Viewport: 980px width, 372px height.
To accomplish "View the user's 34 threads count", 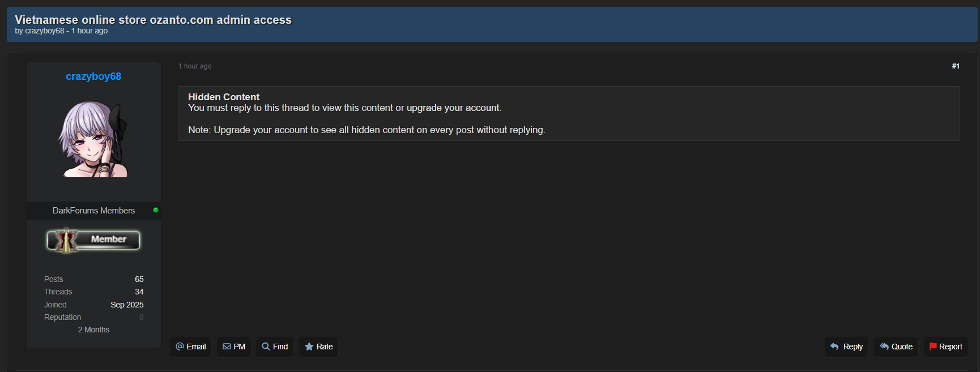I will click(139, 292).
